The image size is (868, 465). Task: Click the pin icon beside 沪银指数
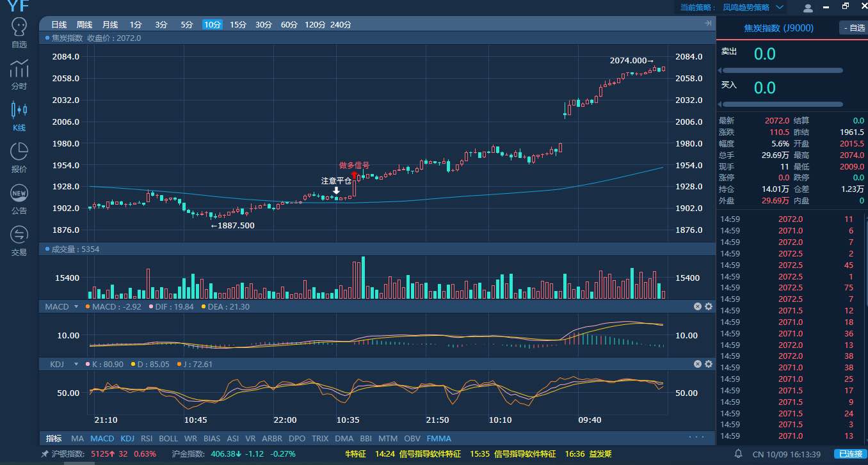coord(44,454)
